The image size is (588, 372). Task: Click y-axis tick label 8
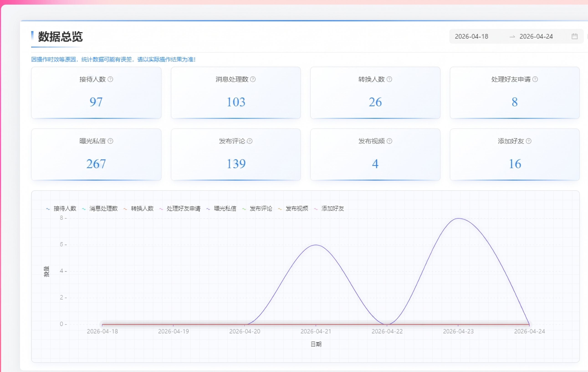(61, 218)
